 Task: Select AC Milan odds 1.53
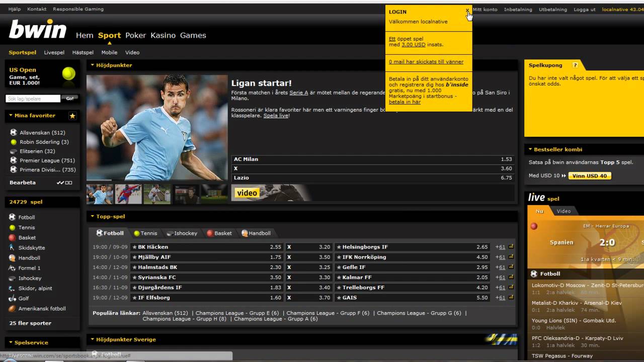pos(373,159)
